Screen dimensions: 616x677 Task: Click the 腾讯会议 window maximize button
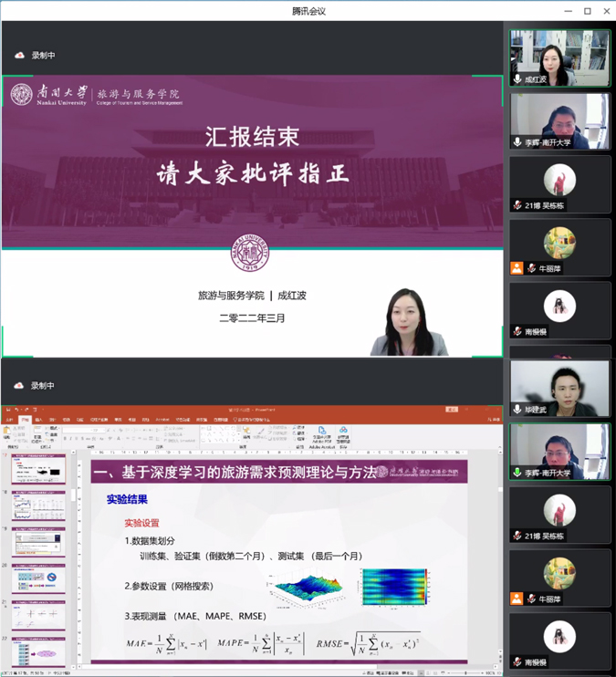587,11
